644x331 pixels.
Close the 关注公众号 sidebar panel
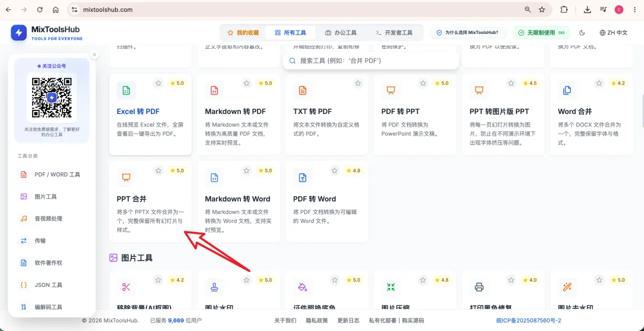(94, 54)
